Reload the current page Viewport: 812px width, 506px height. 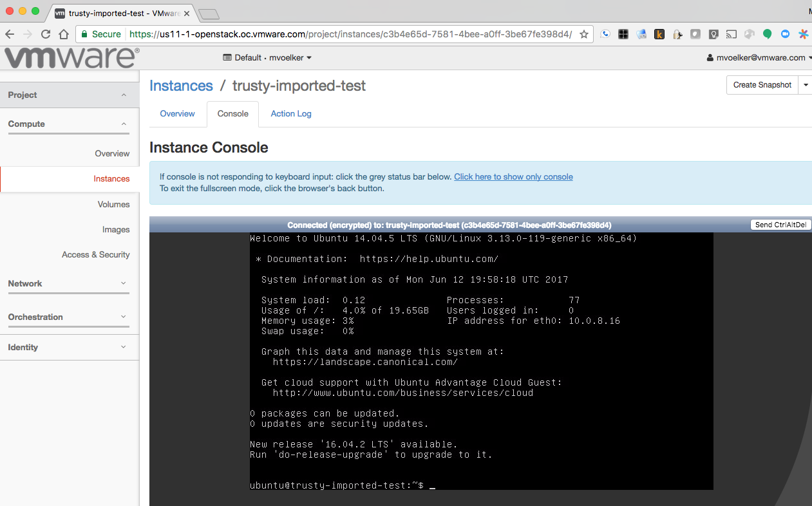pyautogui.click(x=46, y=34)
